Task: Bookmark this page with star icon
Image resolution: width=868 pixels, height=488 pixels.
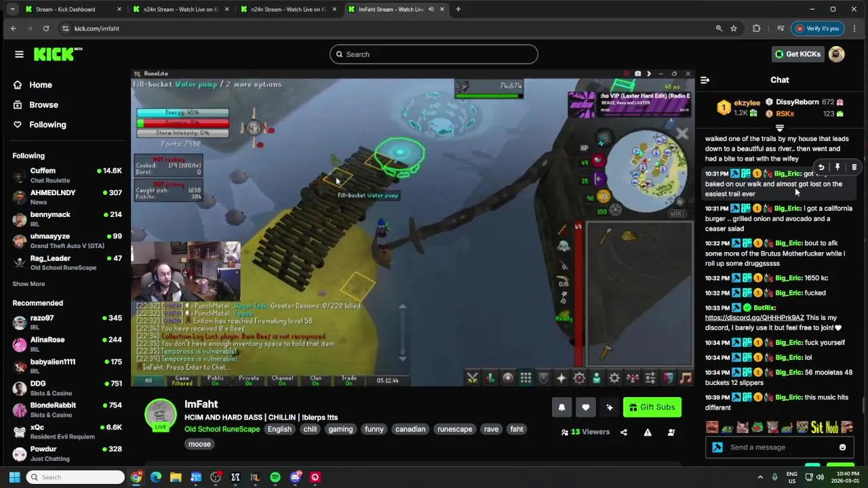Action: (734, 28)
